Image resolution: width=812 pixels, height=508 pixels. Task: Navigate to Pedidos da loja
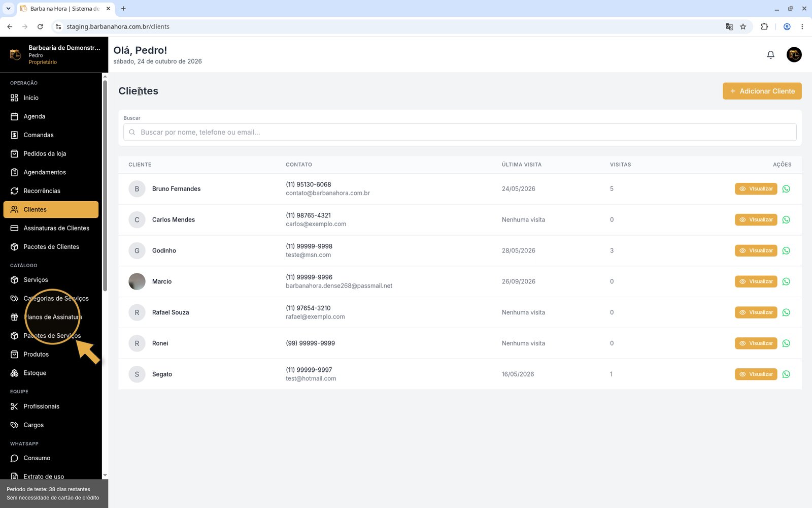(51, 154)
